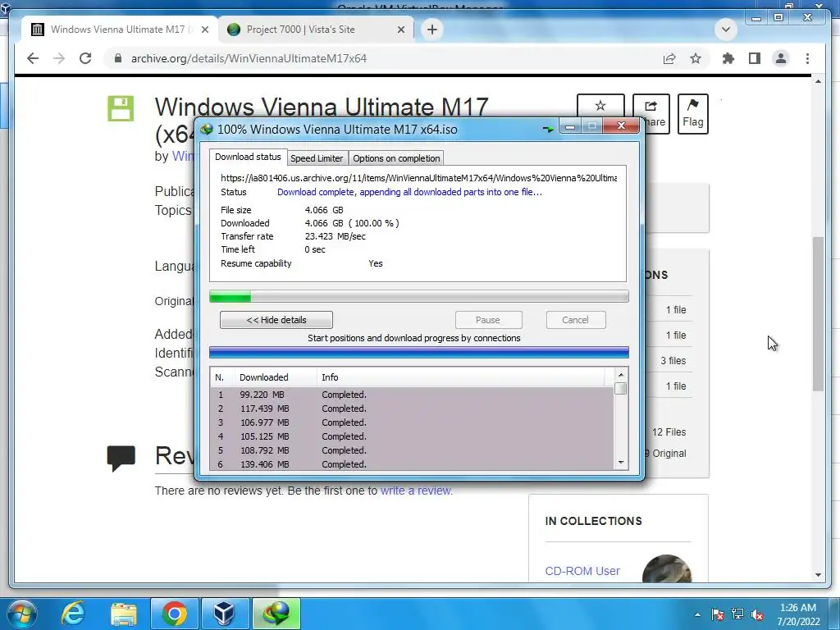Viewport: 840px width, 630px height.
Task: Open Chrome extensions puzzle icon
Action: 728,58
